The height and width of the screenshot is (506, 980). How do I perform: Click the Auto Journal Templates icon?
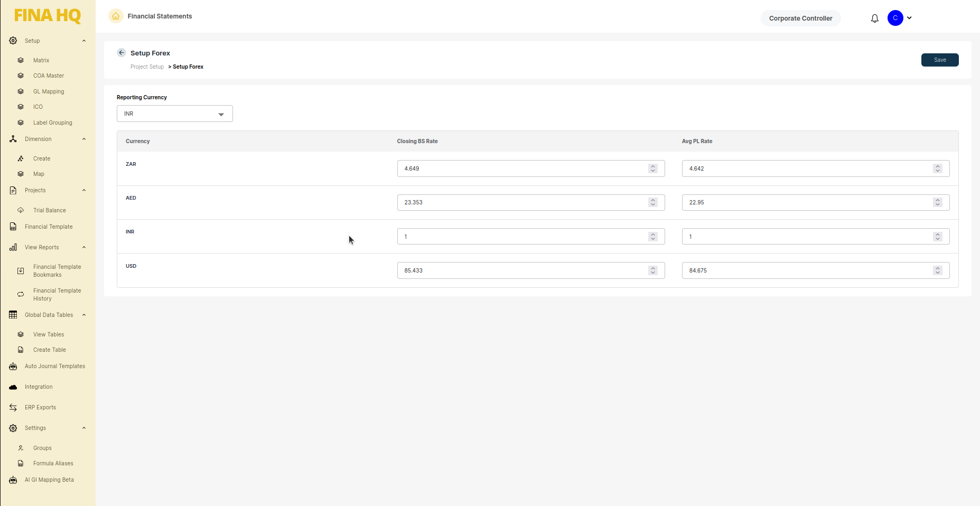tap(13, 367)
